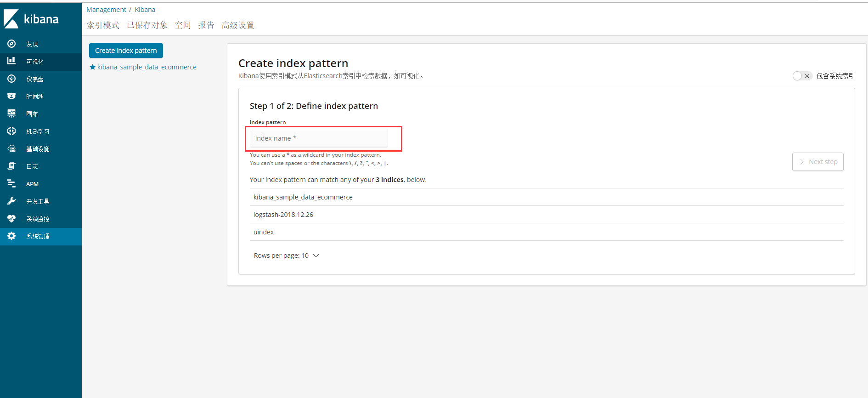Open the APM icon in sidebar

11,183
